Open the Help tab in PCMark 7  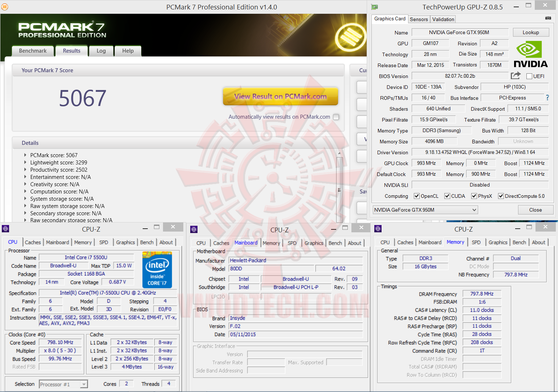pyautogui.click(x=128, y=51)
